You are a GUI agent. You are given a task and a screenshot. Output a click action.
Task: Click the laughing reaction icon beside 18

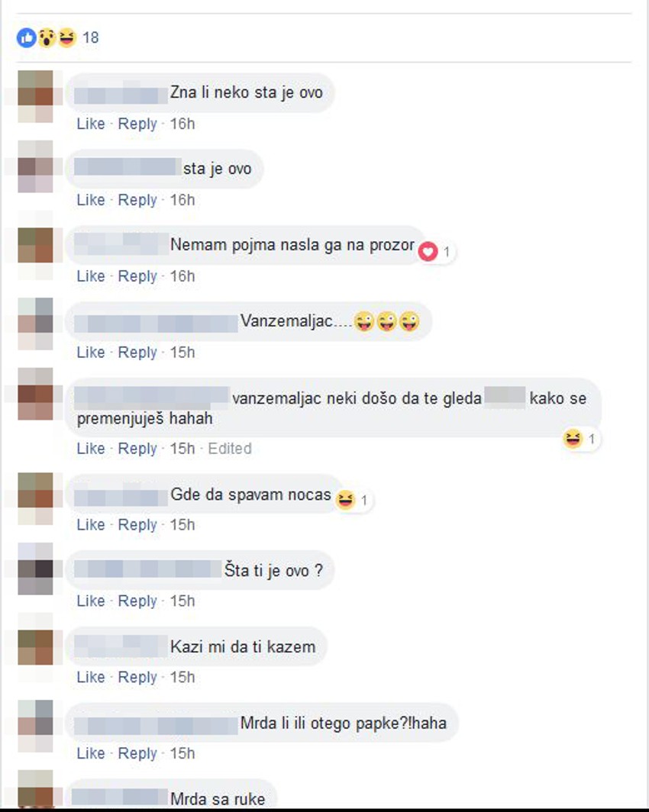(67, 37)
